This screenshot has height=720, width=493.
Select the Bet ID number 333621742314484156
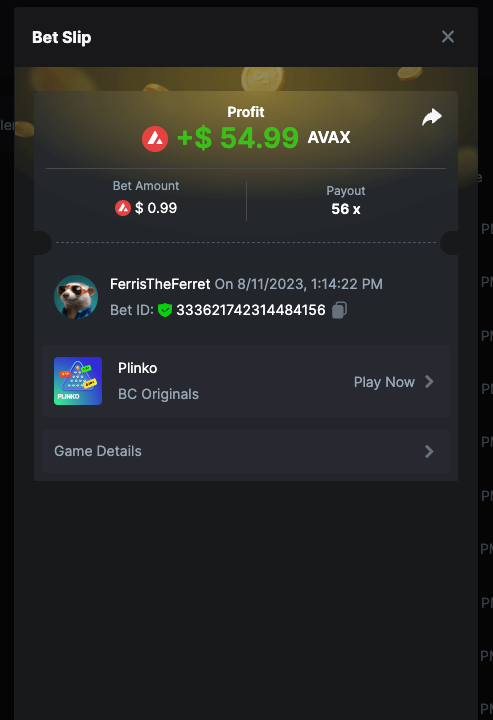[251, 310]
